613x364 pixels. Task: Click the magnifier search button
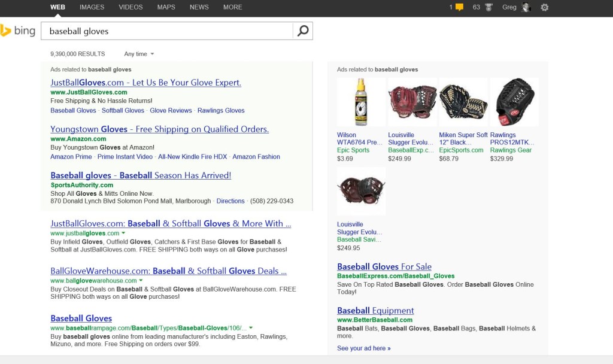[303, 31]
